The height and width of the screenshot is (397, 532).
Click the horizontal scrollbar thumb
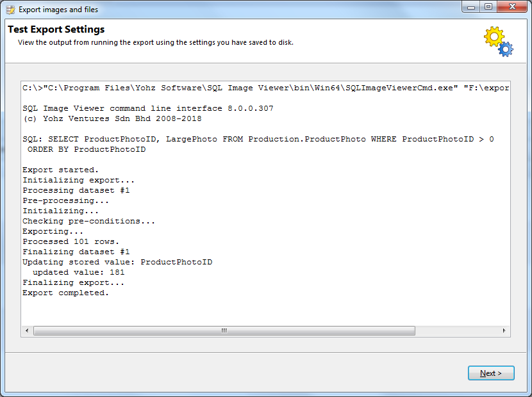tap(224, 331)
